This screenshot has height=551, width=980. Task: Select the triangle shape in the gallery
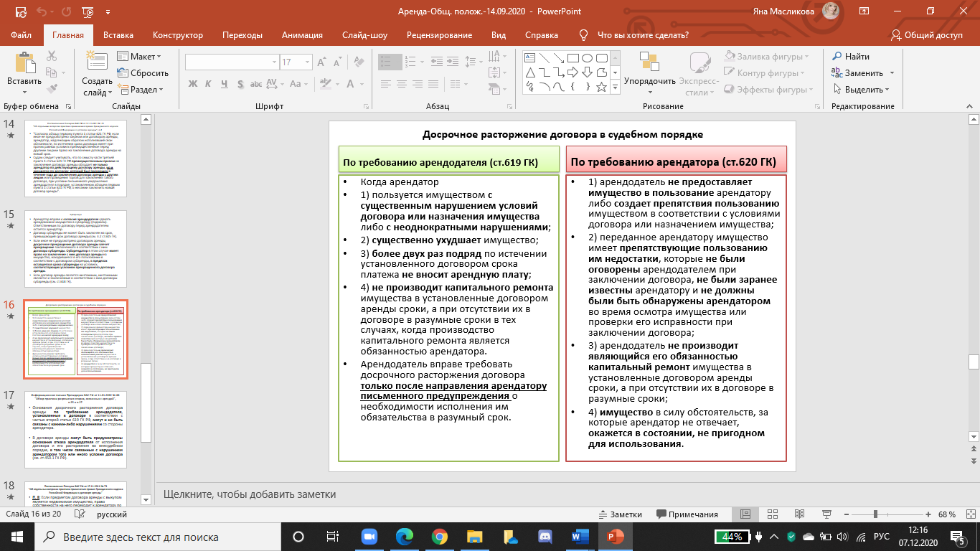pyautogui.click(x=530, y=72)
